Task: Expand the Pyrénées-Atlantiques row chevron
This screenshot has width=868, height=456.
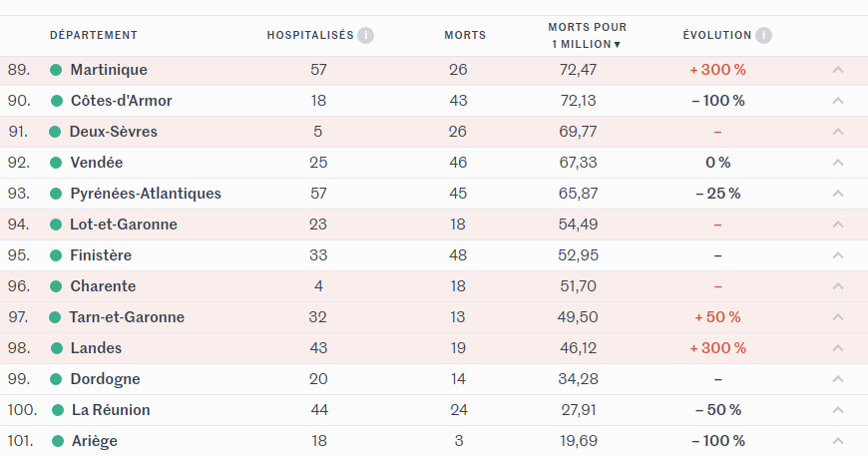Action: 837,194
